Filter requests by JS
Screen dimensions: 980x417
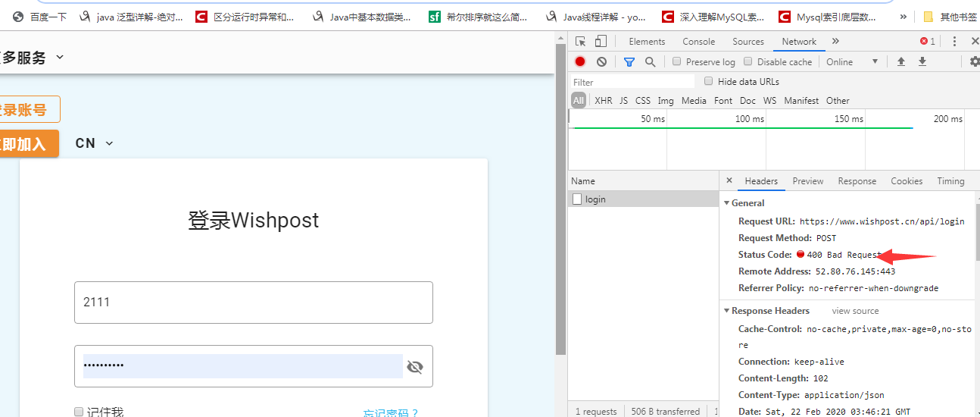tap(623, 101)
